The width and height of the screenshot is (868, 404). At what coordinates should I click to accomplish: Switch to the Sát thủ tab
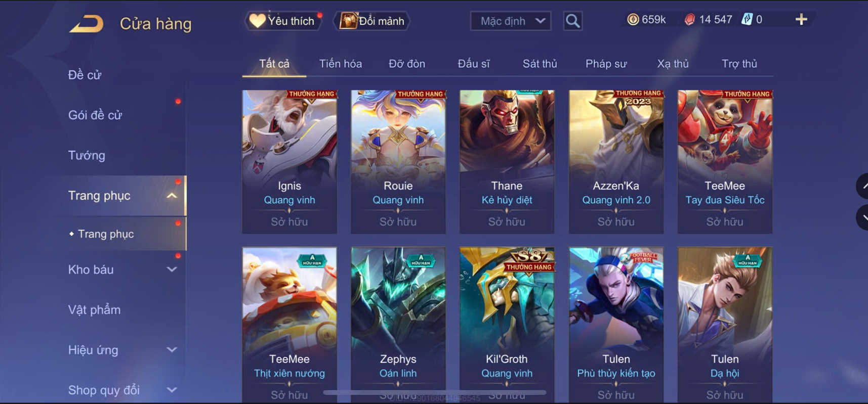540,64
